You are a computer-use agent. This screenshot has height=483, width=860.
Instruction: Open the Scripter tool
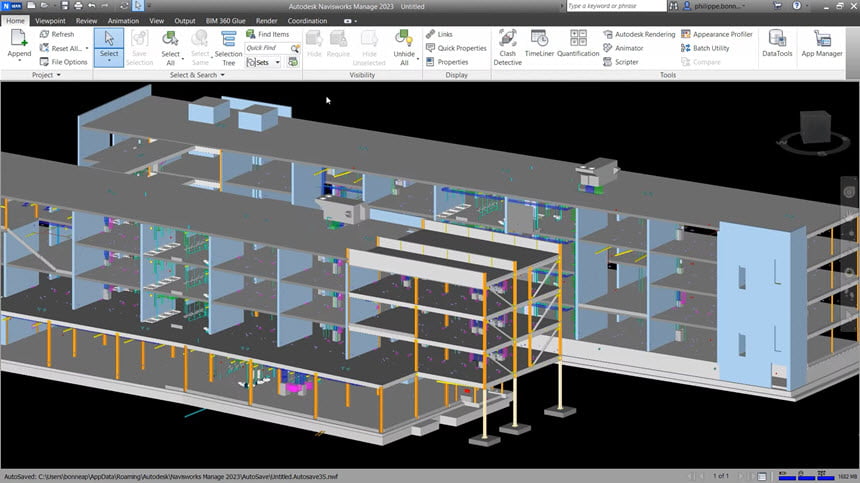621,62
